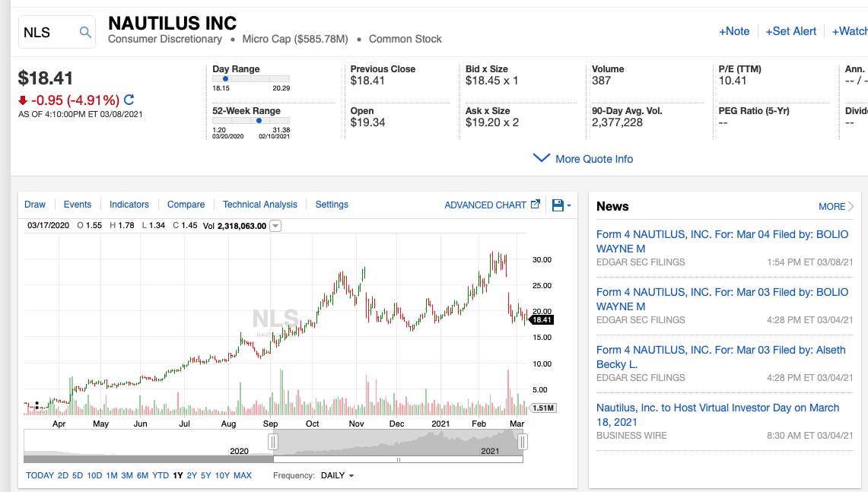Select the 2D time range

tap(63, 475)
